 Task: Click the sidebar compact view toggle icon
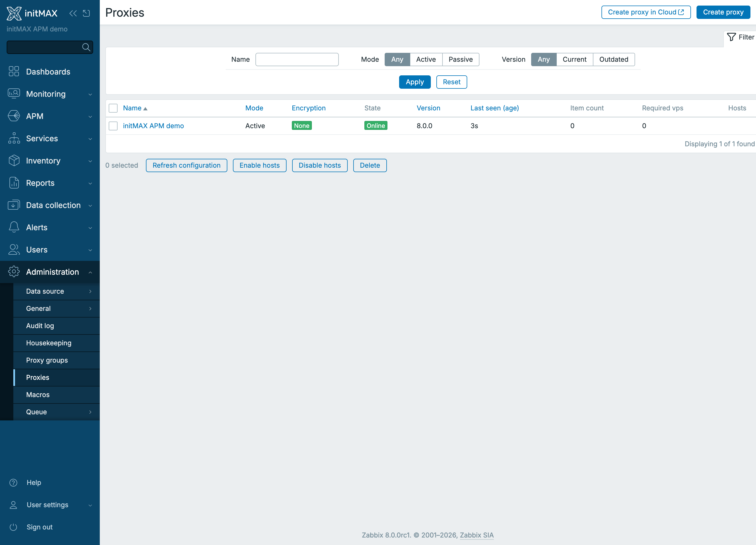pos(86,13)
